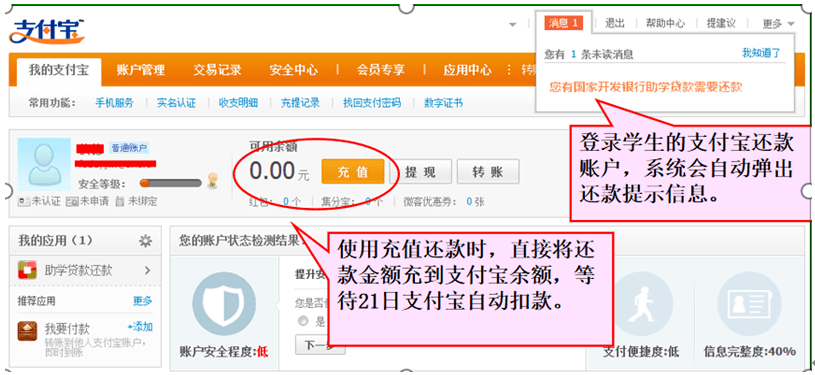Click the 0.00 available balance amount
The height and width of the screenshot is (375, 815).
point(272,171)
